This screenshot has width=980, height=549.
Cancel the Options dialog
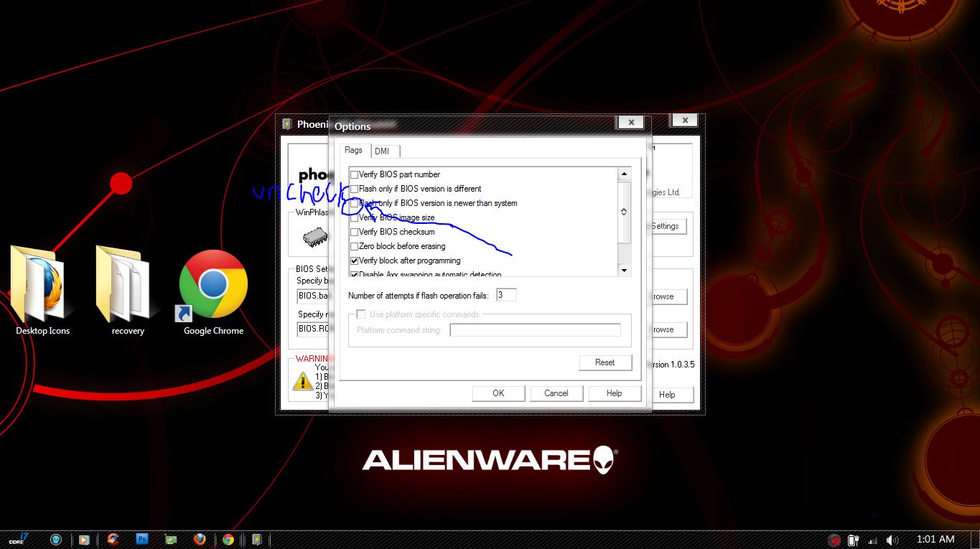tap(556, 393)
